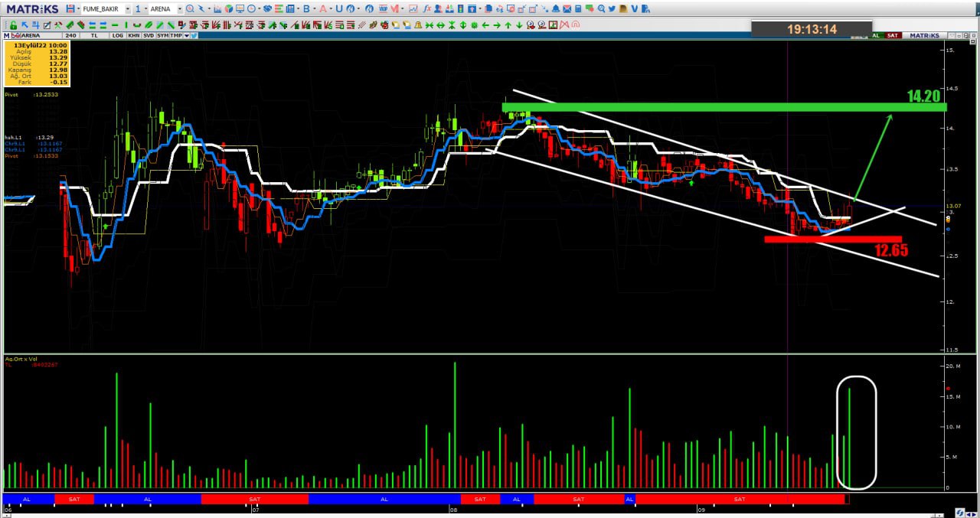Open the dropdown arrow after TMP
The height and width of the screenshot is (518, 980).
pos(186,36)
